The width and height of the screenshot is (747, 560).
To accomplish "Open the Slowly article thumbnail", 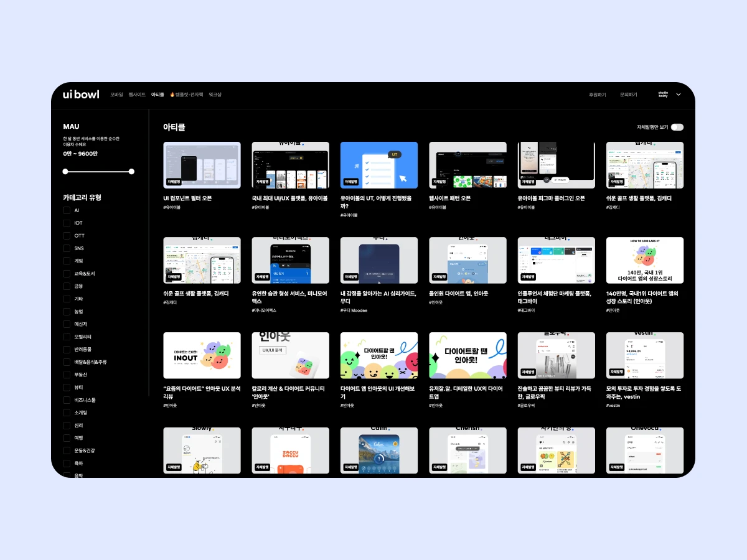I will pyautogui.click(x=202, y=450).
